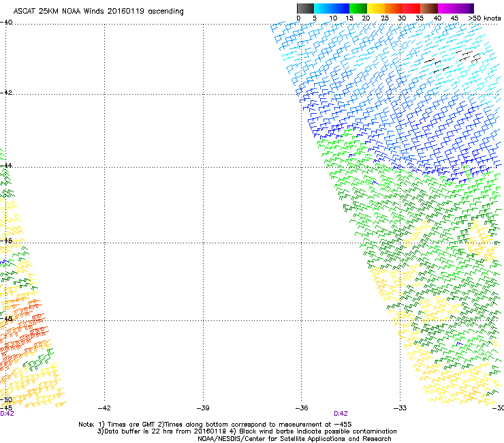Click the -45 longitude axis label
The height and width of the screenshot is (443, 504).
coord(6,408)
